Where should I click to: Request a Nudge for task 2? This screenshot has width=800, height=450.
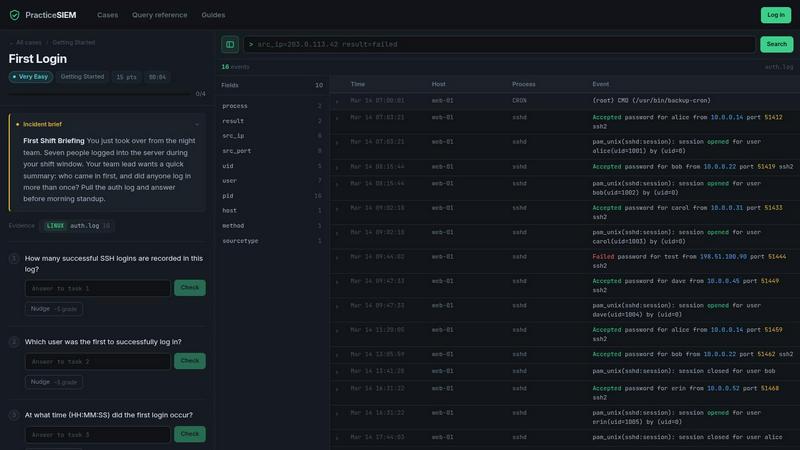54,382
